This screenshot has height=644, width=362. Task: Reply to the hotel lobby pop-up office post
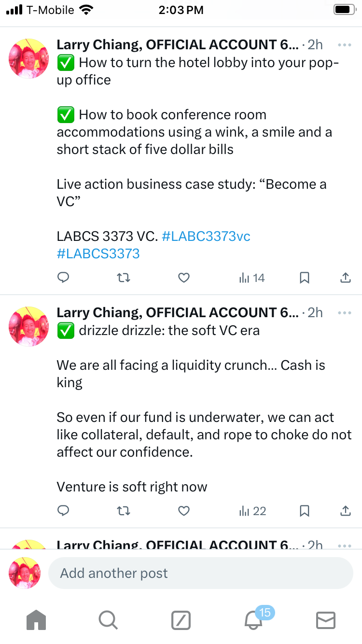(x=63, y=278)
